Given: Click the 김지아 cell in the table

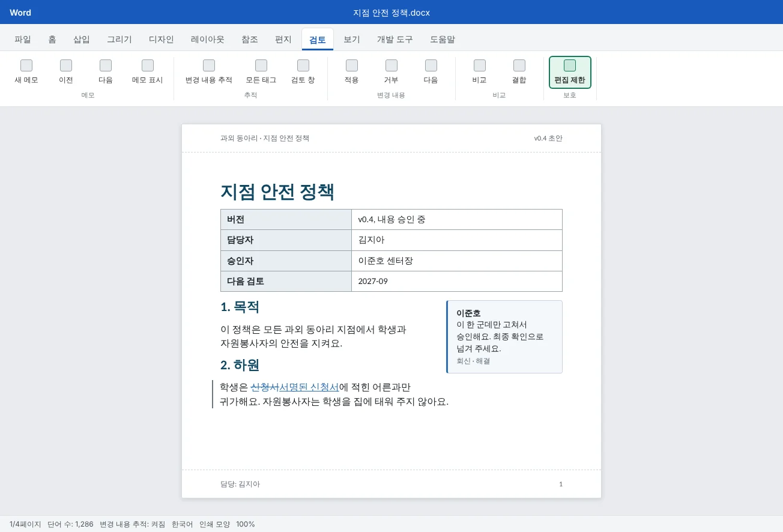Looking at the screenshot, I should coord(457,240).
